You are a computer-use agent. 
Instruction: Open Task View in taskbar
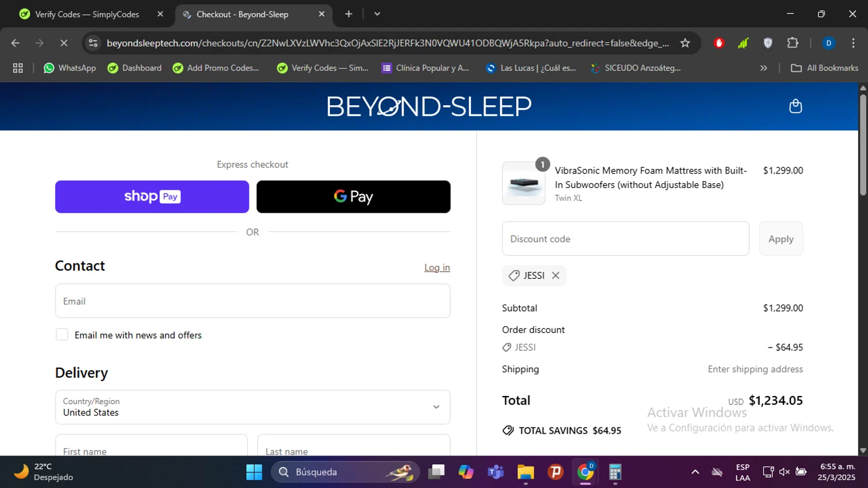pos(436,472)
